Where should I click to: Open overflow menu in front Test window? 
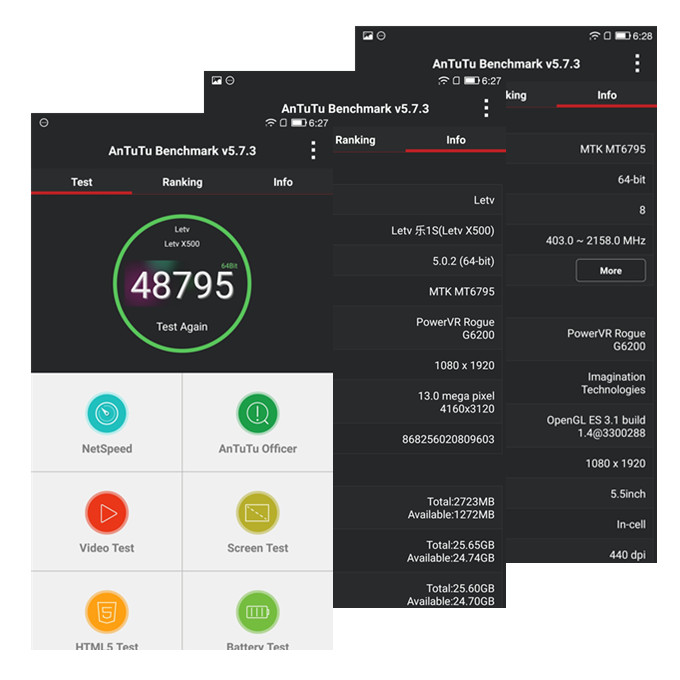pos(313,150)
